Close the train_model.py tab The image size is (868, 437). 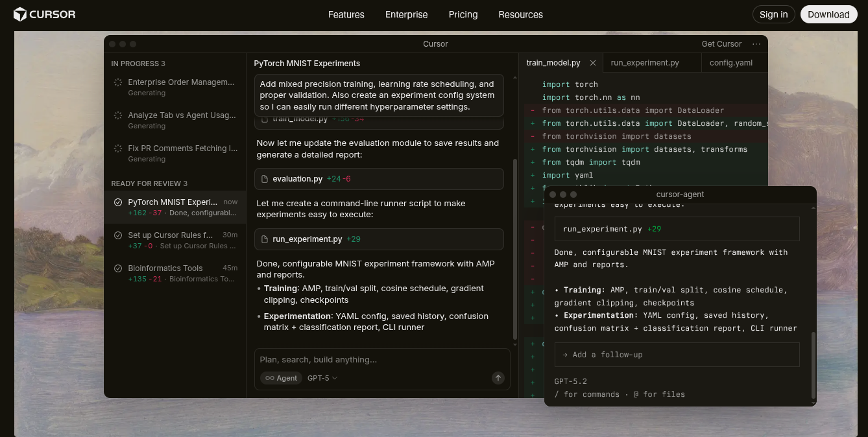tap(592, 63)
